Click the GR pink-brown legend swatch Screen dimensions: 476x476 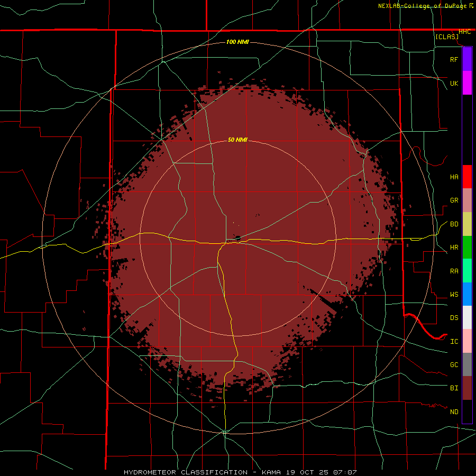(467, 200)
